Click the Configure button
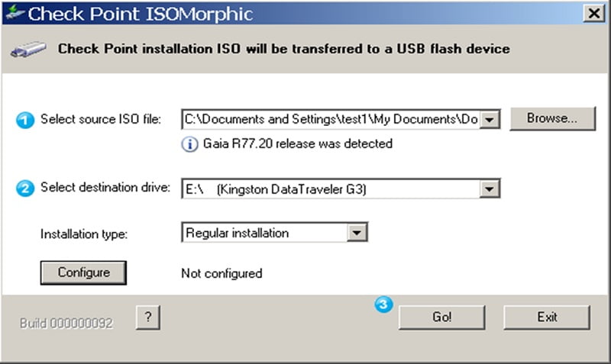Viewport: 611px width, 364px height. pyautogui.click(x=83, y=272)
